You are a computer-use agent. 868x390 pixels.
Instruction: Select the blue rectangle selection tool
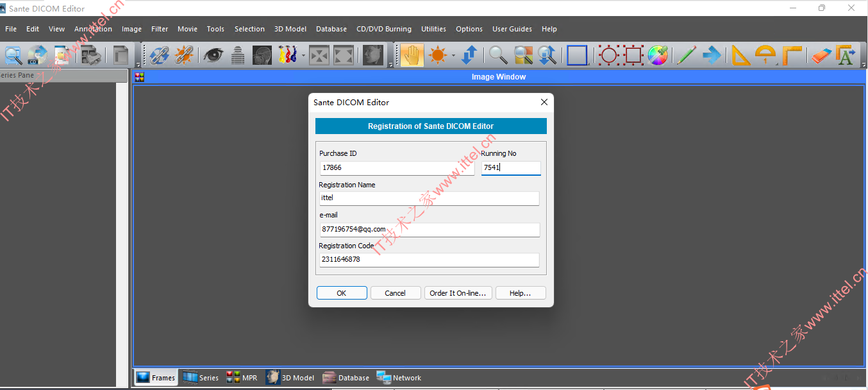[x=577, y=55]
